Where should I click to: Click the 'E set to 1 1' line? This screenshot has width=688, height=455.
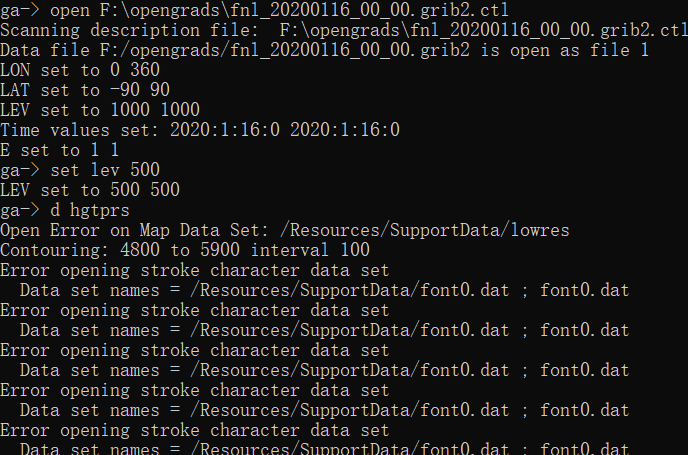[x=60, y=150]
